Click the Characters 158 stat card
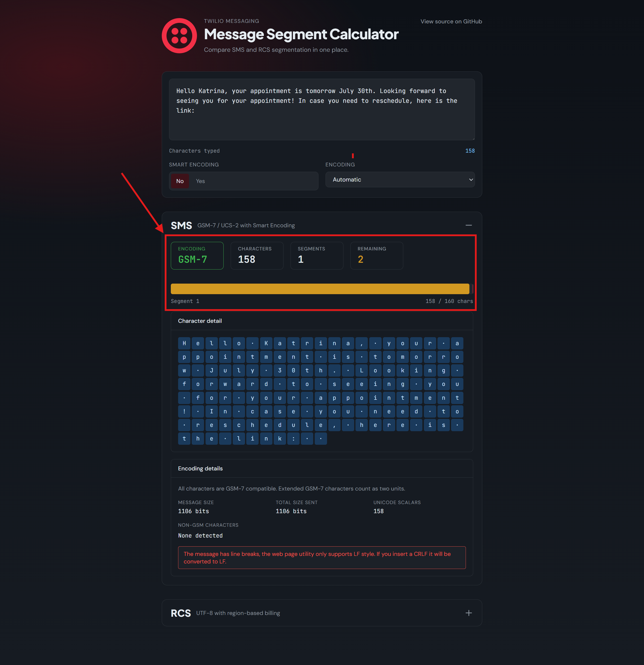The image size is (644, 665). (x=257, y=255)
